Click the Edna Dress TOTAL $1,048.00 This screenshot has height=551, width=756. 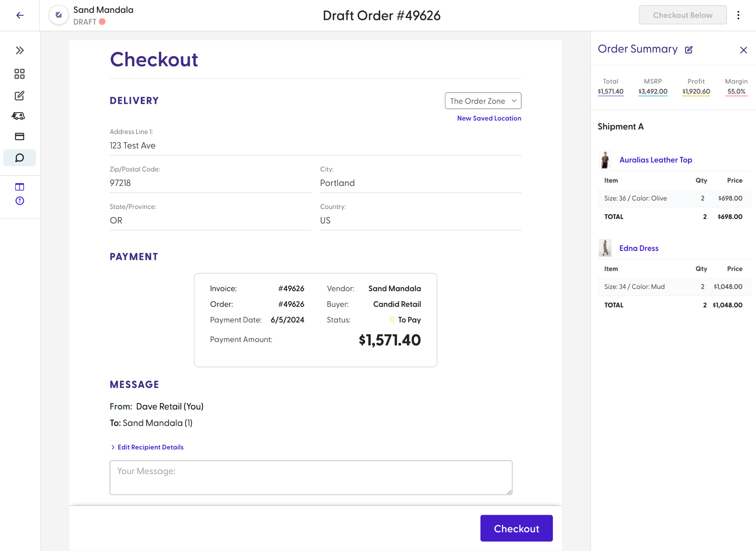[728, 305]
